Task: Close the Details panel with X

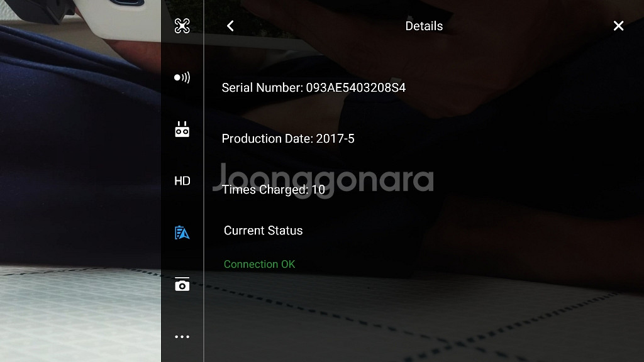Action: [618, 26]
